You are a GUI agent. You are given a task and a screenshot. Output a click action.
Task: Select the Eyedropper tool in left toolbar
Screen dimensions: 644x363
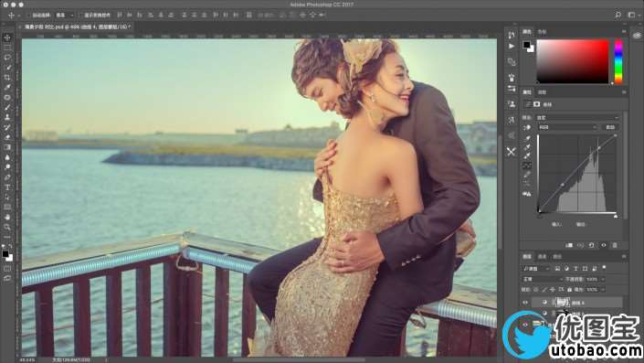(7, 87)
